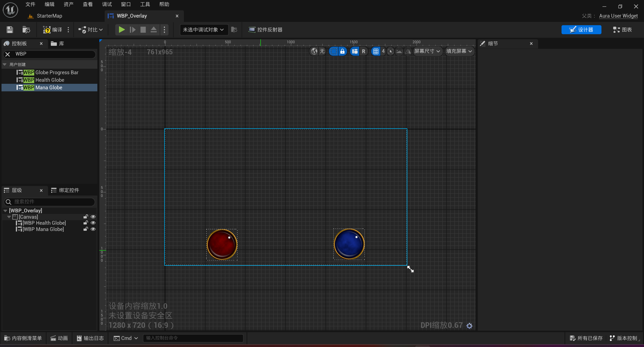The height and width of the screenshot is (347, 644).
Task: Open the grid snap size 4 setting
Action: (383, 51)
